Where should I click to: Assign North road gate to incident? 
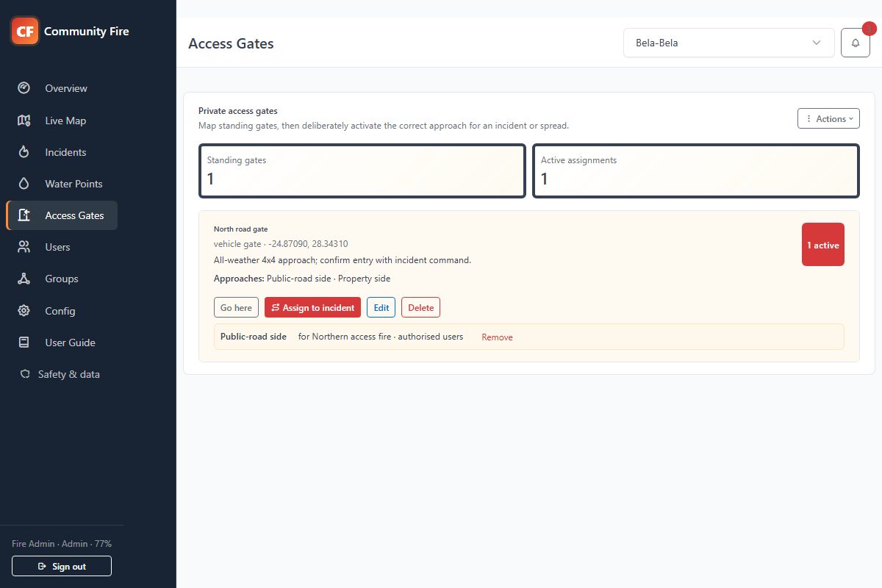pyautogui.click(x=312, y=307)
